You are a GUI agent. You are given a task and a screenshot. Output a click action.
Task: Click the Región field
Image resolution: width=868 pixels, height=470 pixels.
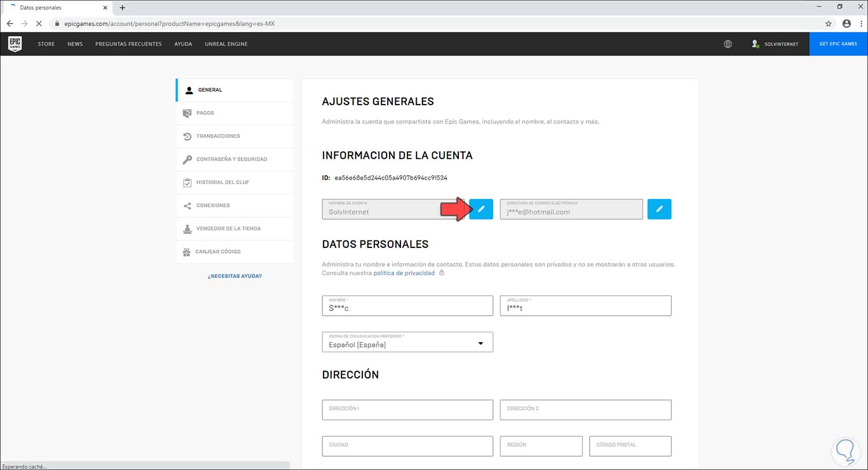(541, 446)
